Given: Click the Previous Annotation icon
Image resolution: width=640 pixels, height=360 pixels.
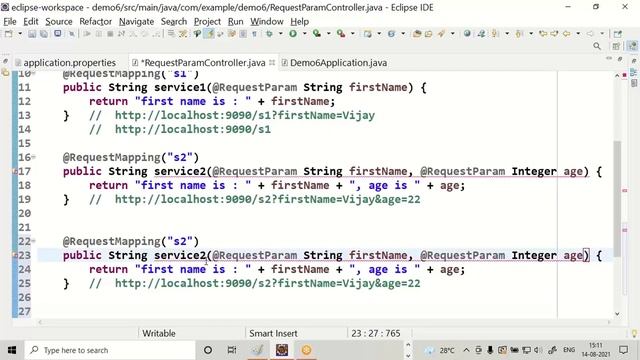Looking at the screenshot, I should [x=519, y=34].
